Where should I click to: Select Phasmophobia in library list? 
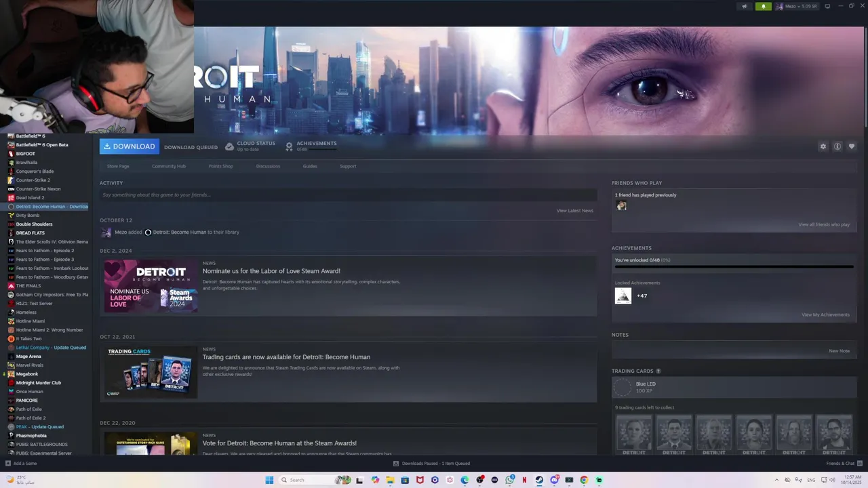pos(31,436)
